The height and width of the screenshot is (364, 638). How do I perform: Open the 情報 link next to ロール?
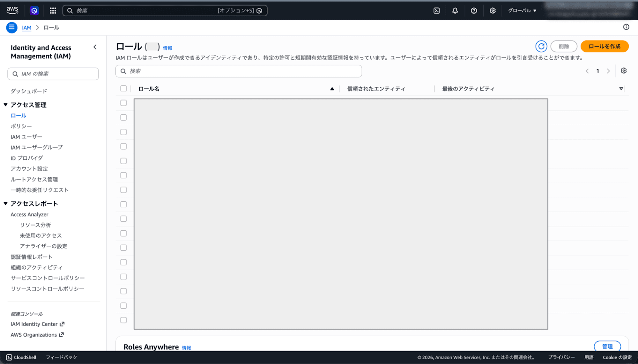pyautogui.click(x=167, y=48)
